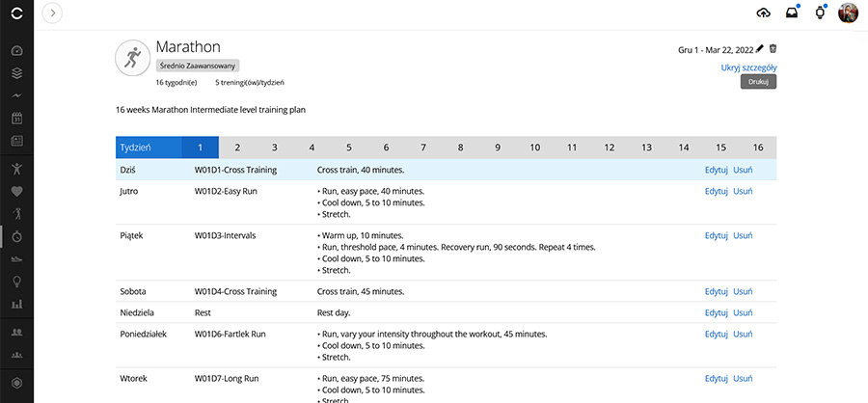This screenshot has height=403, width=868.
Task: Open the hexagon badges icon
Action: [16, 383]
